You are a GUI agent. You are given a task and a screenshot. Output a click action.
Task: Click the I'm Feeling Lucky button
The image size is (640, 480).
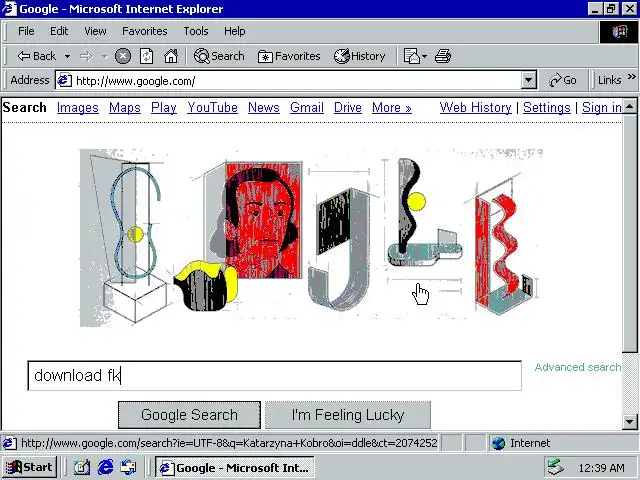[348, 415]
